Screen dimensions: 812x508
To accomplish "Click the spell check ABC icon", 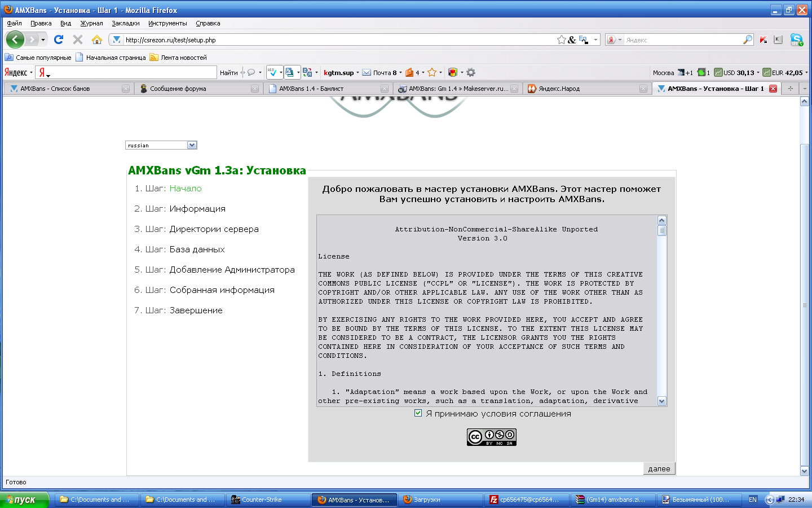I will click(272, 72).
